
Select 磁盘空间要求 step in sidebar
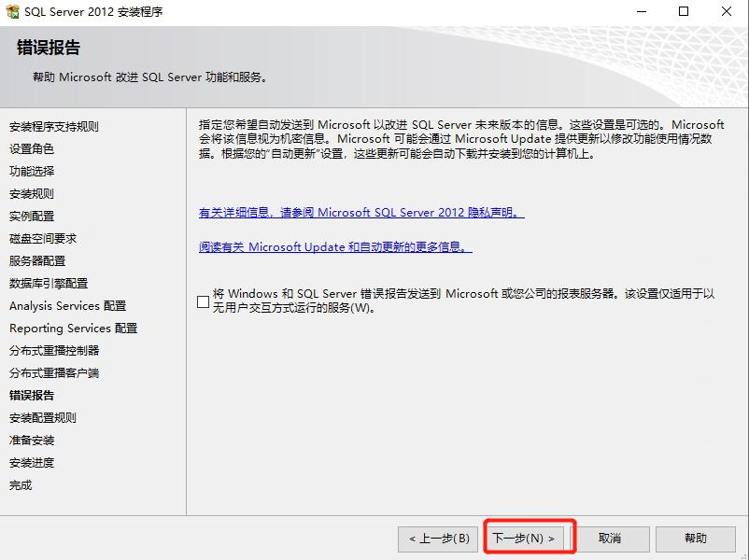point(43,239)
